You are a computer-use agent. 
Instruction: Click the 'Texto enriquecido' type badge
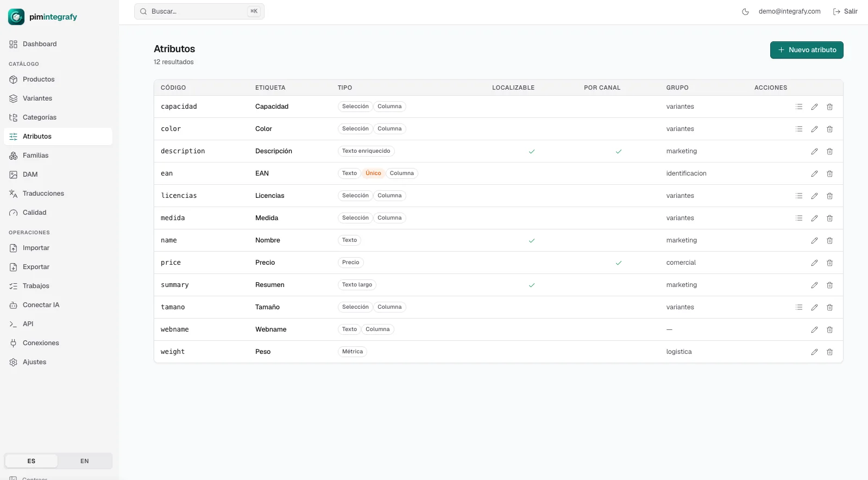[366, 151]
